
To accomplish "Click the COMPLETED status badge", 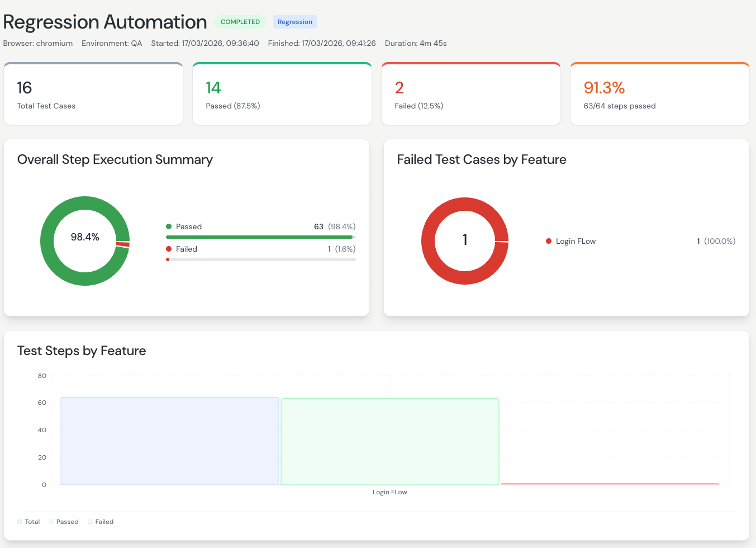I will [240, 22].
